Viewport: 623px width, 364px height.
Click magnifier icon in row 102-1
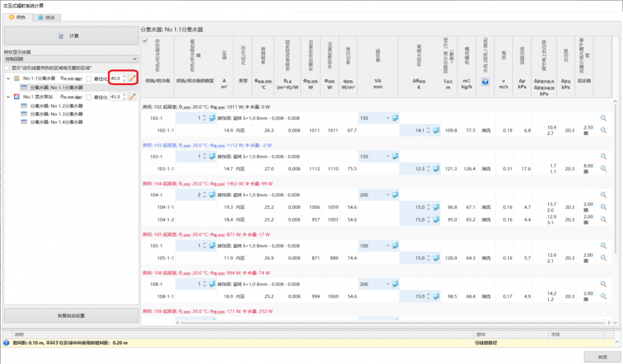pyautogui.click(x=603, y=118)
